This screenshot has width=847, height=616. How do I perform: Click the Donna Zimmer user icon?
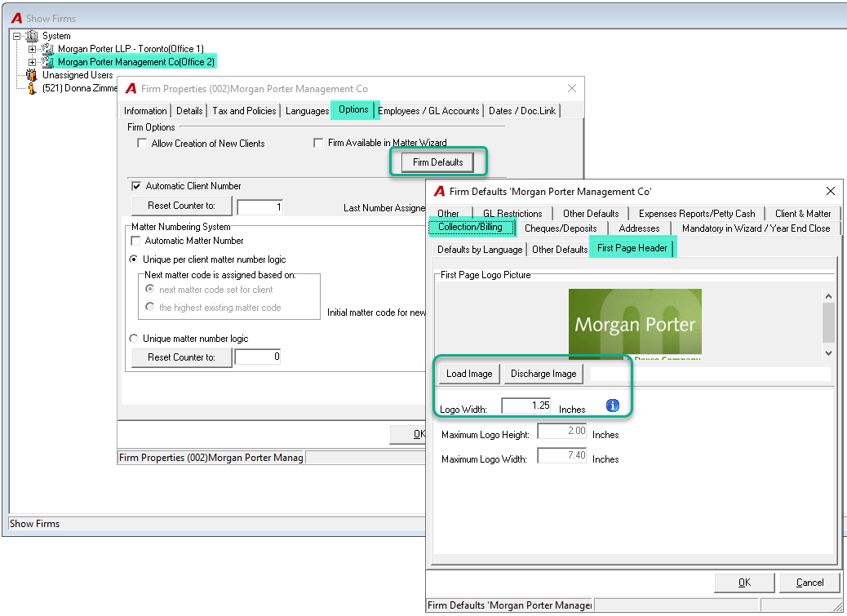coord(32,88)
